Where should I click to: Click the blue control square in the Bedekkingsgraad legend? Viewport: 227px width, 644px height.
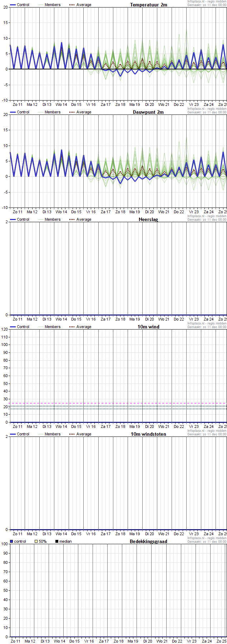pos(11,541)
